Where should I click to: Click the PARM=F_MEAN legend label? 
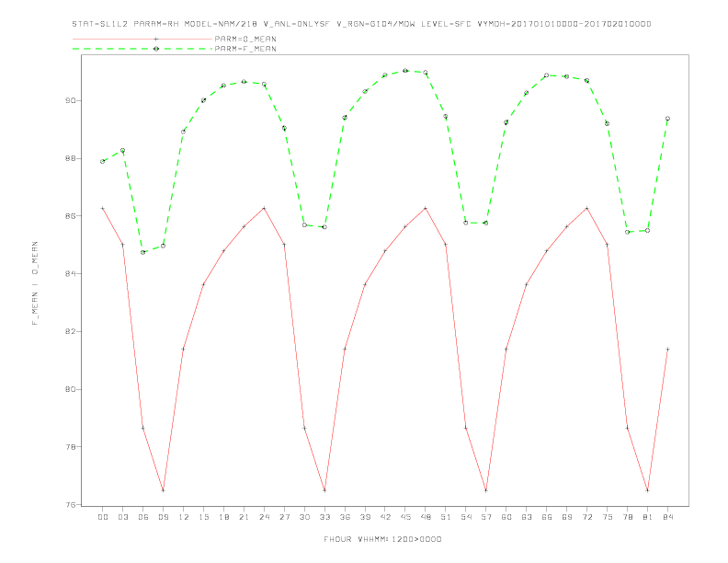[245, 49]
